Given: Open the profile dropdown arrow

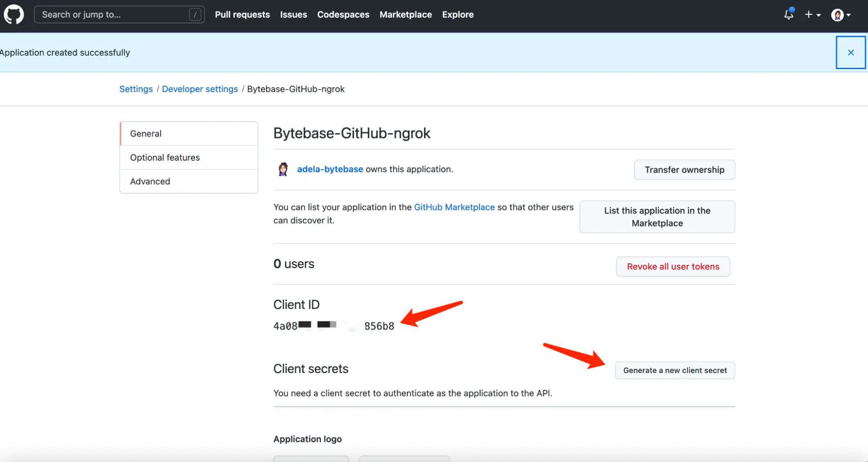Looking at the screenshot, I should [849, 14].
